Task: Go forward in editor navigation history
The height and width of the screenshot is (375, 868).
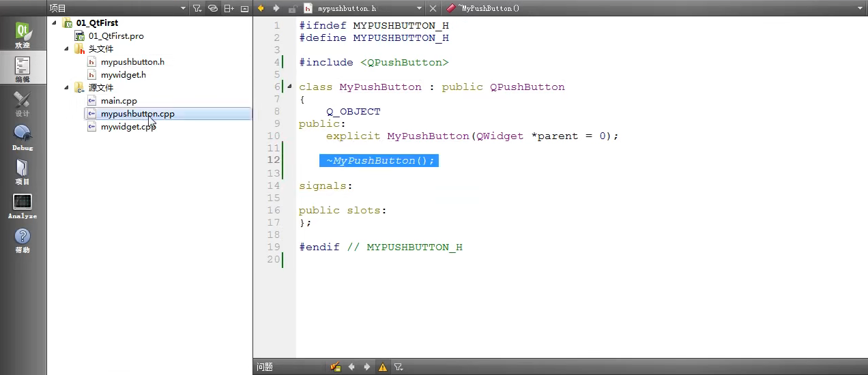Action: click(276, 8)
